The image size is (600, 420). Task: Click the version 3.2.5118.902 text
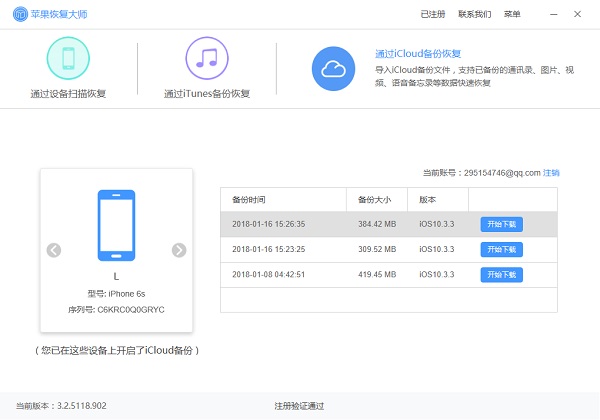[x=82, y=406]
